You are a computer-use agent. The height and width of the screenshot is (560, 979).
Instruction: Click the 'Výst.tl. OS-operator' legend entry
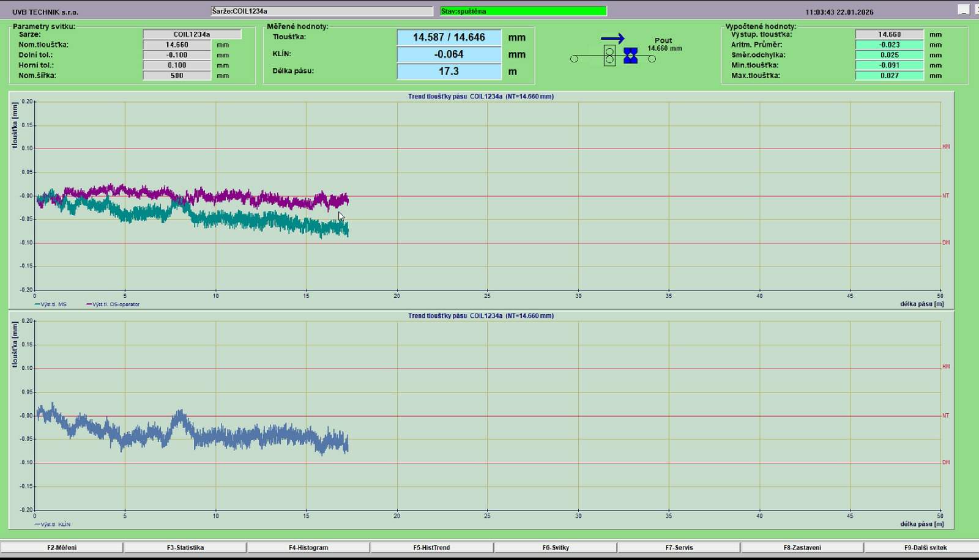113,304
